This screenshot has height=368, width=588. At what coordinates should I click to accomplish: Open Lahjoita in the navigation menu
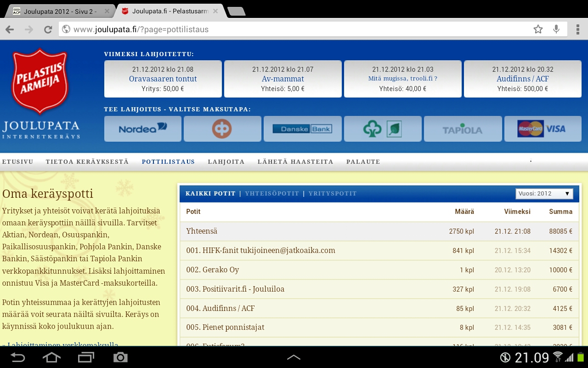226,162
